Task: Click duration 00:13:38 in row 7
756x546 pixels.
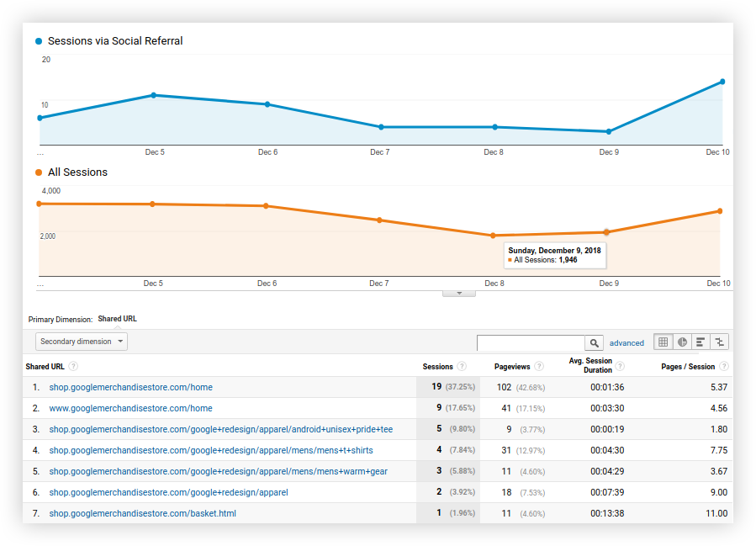Action: [x=607, y=514]
